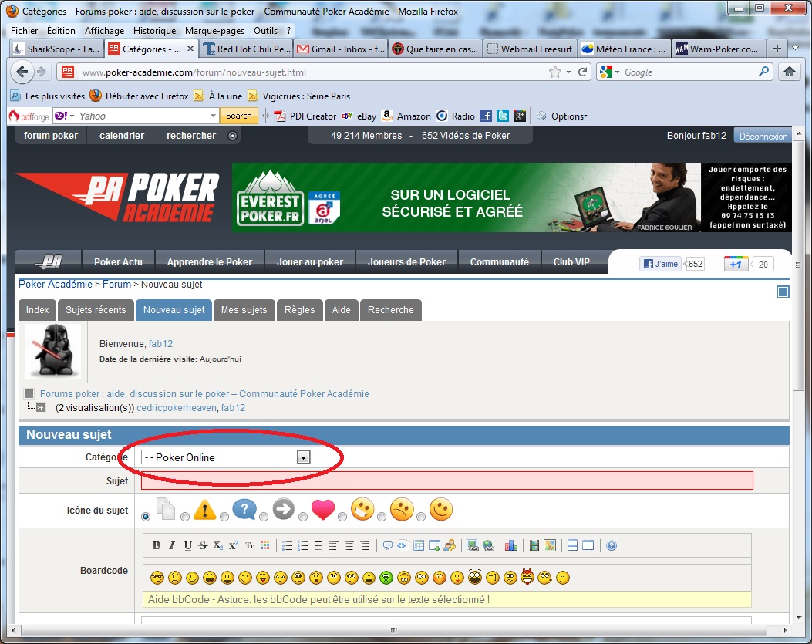Select the question mark topic icon radio
812x644 pixels.
224,517
